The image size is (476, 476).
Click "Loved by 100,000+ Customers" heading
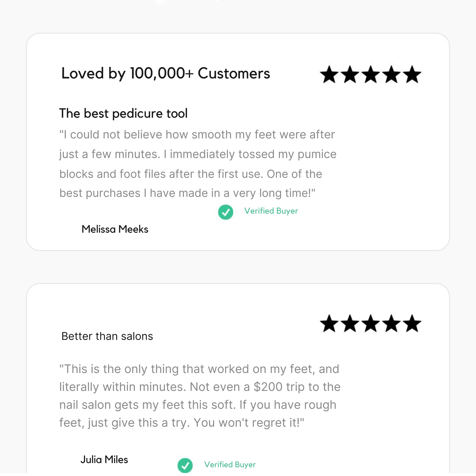[x=166, y=73]
